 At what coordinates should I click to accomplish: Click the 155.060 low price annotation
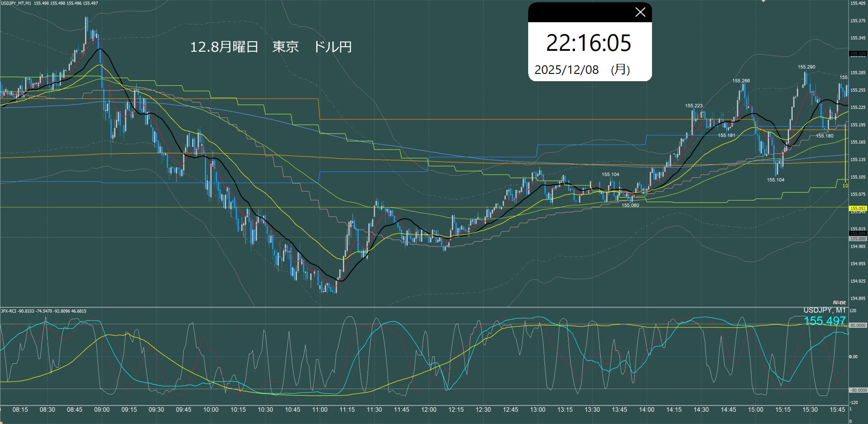(x=630, y=205)
